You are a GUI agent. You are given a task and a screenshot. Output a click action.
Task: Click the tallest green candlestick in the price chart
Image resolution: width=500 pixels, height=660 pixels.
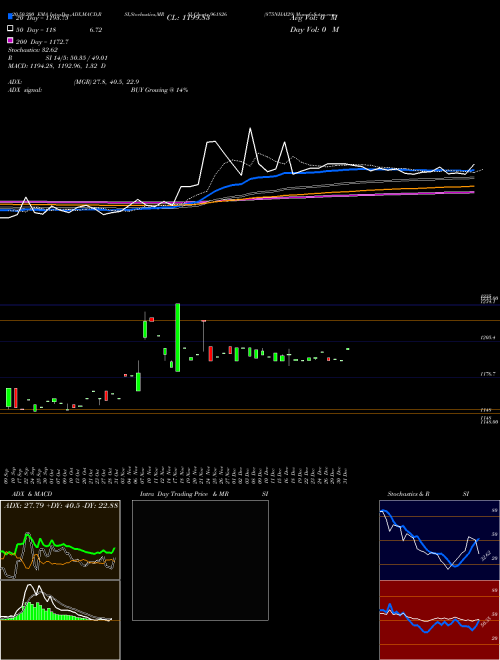(178, 337)
